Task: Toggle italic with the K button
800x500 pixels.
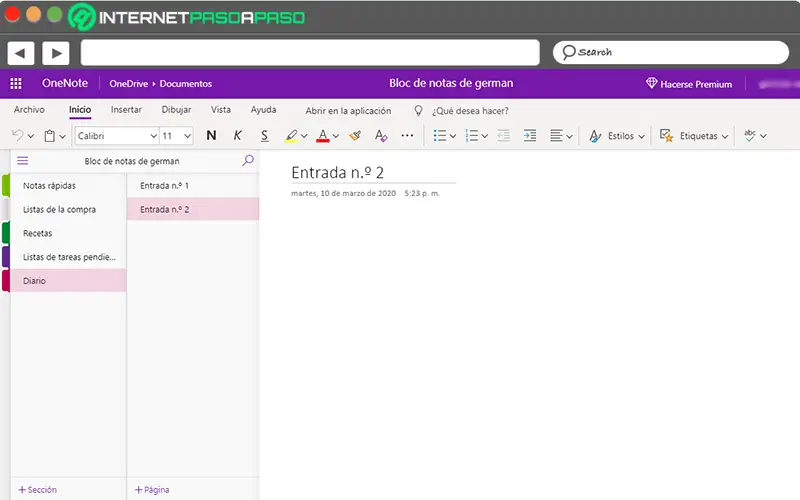Action: [x=238, y=136]
